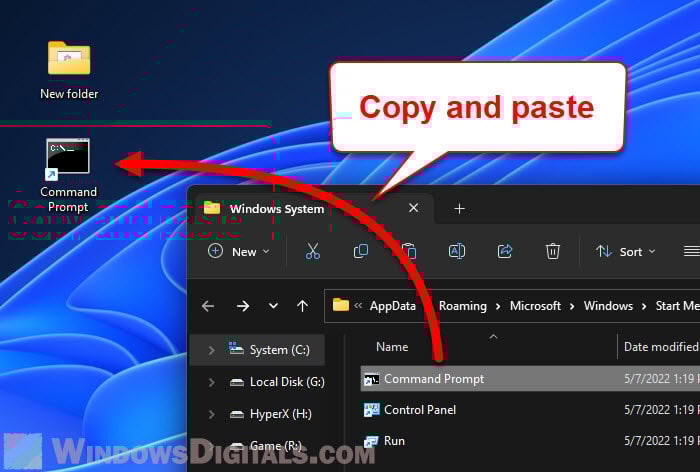The image size is (700, 472).
Task: Select the Command Prompt desktop shortcut
Action: click(68, 175)
